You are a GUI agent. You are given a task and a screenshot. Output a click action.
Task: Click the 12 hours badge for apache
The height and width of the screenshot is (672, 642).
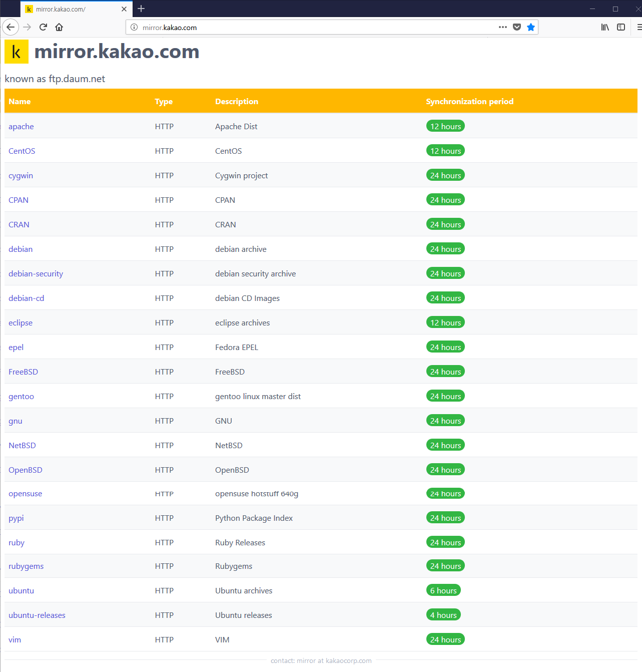pyautogui.click(x=445, y=126)
